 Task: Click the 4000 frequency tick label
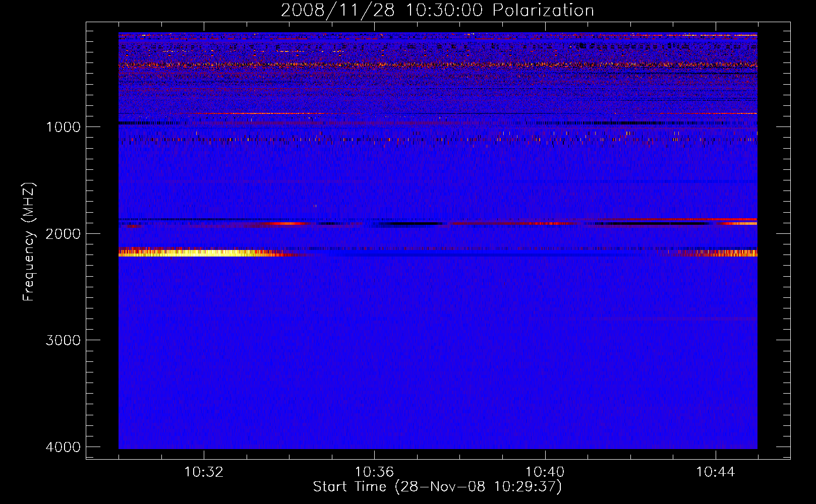(x=63, y=447)
